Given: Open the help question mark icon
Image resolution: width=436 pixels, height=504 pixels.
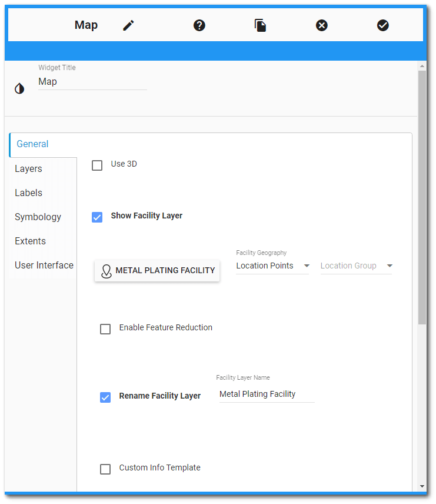Looking at the screenshot, I should pyautogui.click(x=199, y=25).
